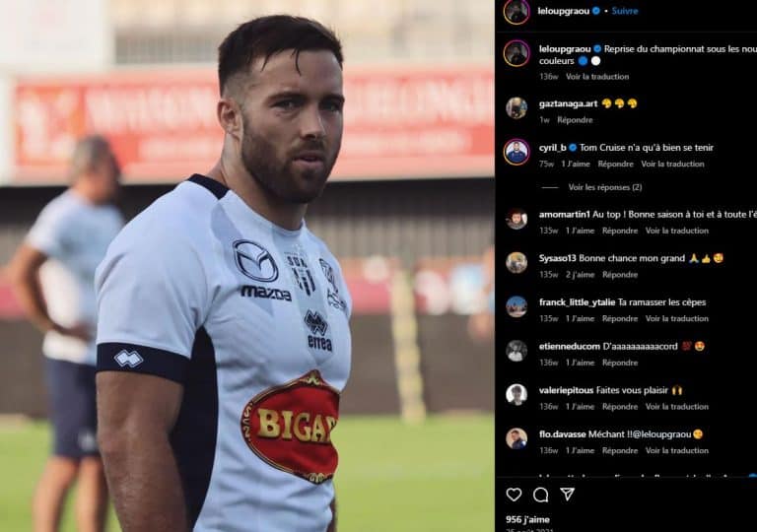Like the post with the heart icon
Viewport: 757px width, 532px height.
click(x=514, y=495)
